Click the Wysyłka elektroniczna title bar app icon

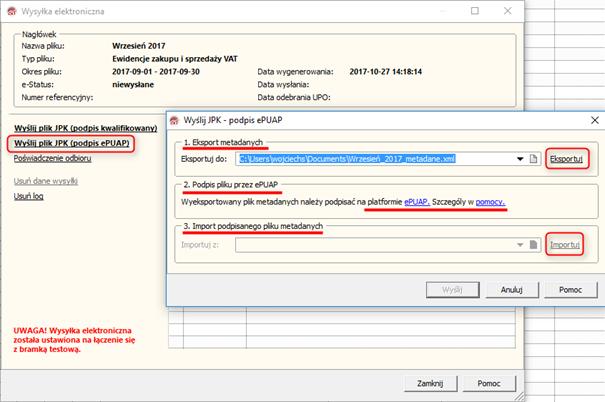tap(12, 11)
